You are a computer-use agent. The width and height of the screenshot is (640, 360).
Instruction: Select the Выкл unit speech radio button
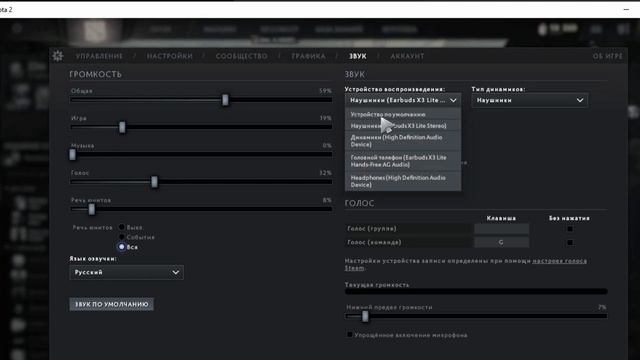point(122,227)
